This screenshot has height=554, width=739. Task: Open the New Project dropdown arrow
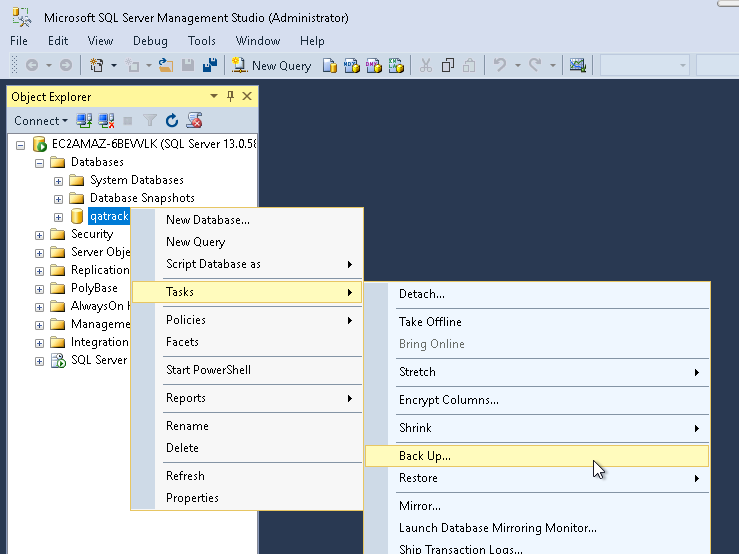click(114, 66)
